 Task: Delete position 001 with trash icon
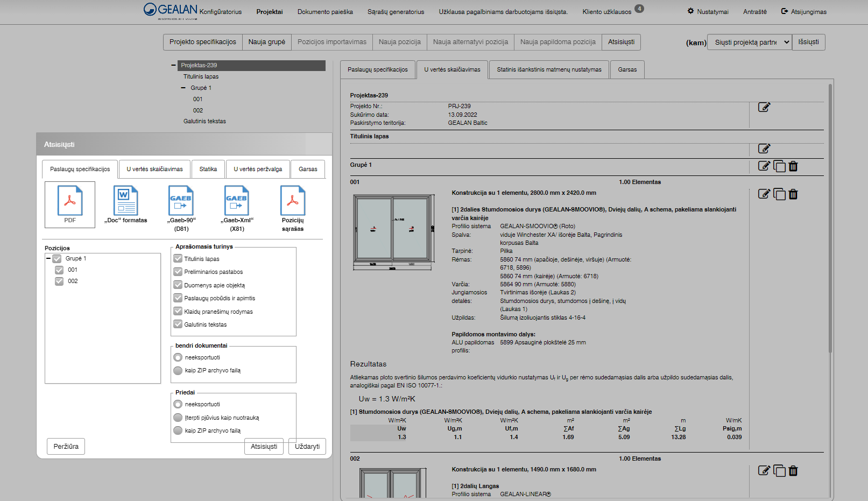click(x=793, y=194)
